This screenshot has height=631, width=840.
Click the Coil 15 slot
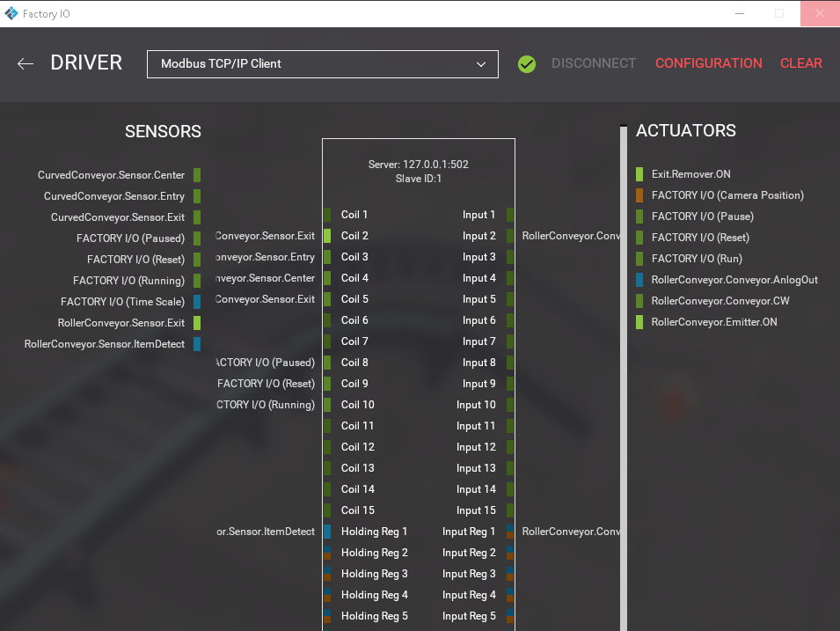(357, 510)
